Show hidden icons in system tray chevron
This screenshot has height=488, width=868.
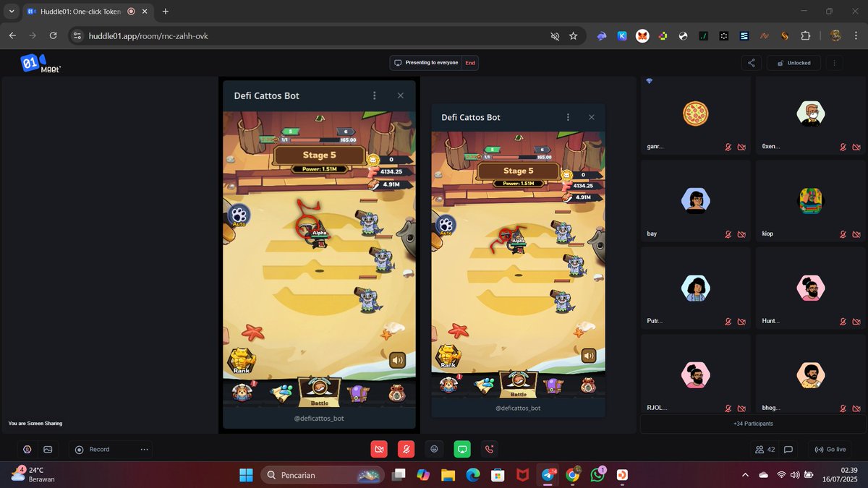coord(745,475)
